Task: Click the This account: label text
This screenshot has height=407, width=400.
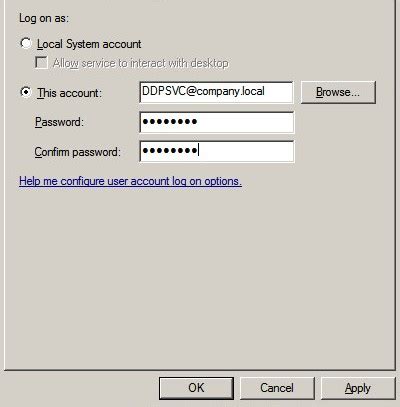Action: coord(69,93)
